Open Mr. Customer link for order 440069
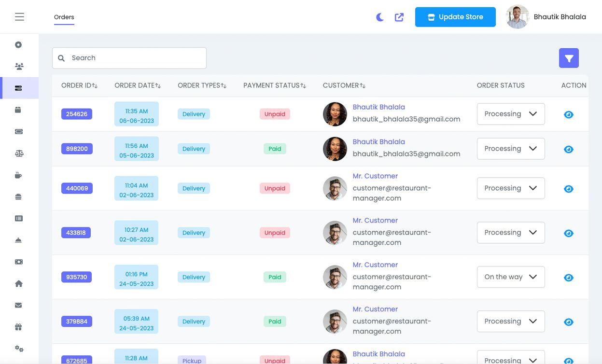Screen dimensions: 602x364 pos(375,176)
